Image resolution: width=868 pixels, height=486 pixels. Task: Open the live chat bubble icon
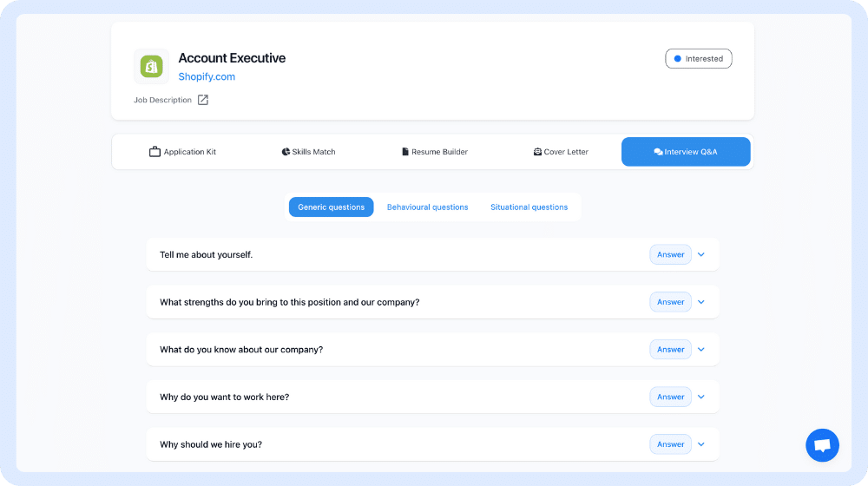[821, 445]
